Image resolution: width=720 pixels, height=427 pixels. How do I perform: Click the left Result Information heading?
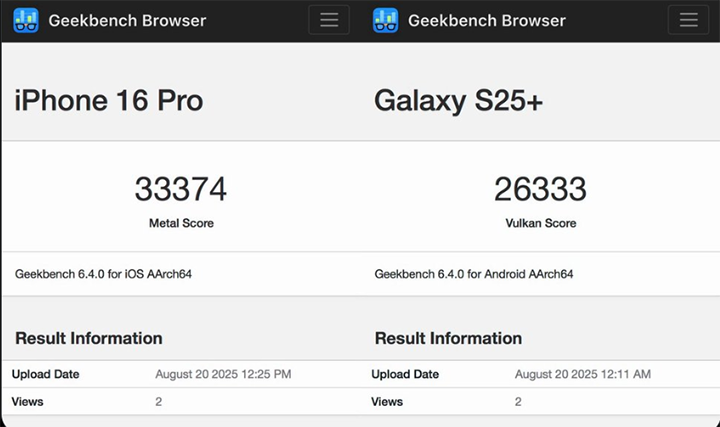89,338
